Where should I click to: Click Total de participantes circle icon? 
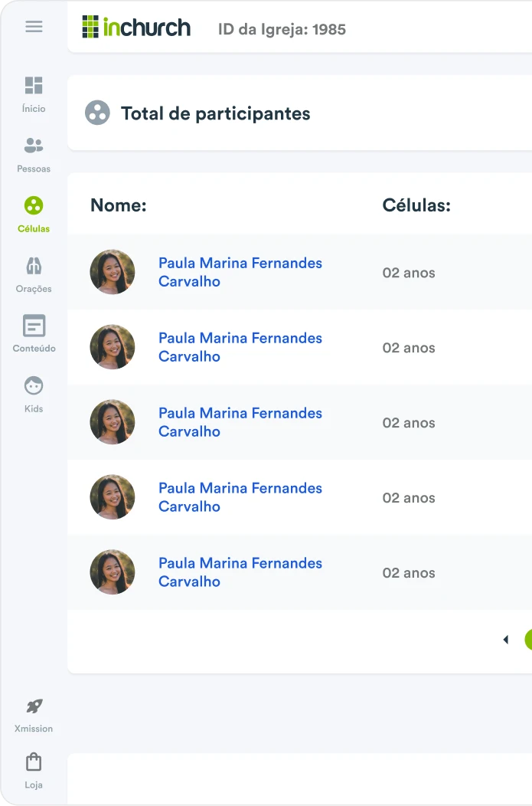coord(97,113)
